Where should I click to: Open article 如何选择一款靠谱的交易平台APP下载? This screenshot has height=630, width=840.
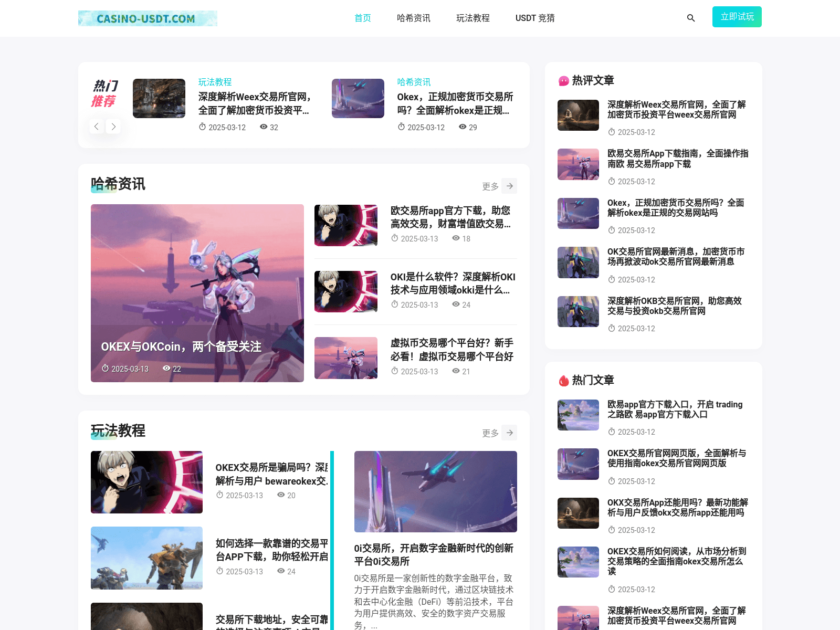tap(271, 550)
